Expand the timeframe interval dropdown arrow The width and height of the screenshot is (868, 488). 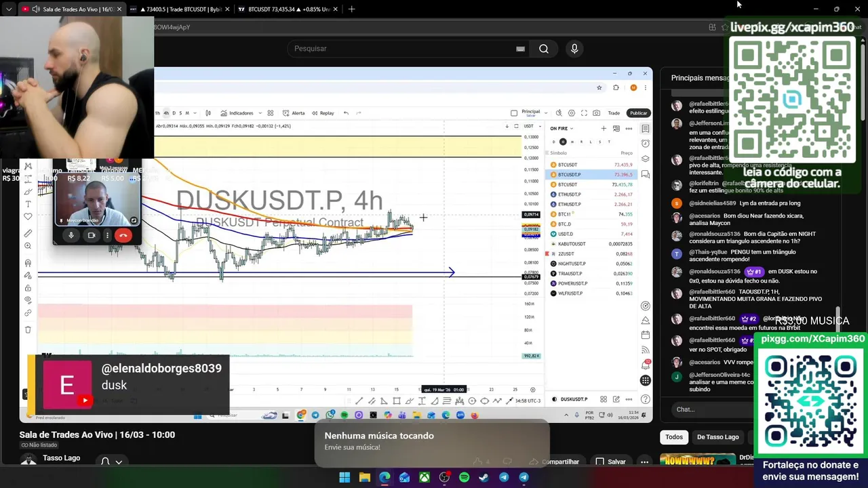coord(195,113)
